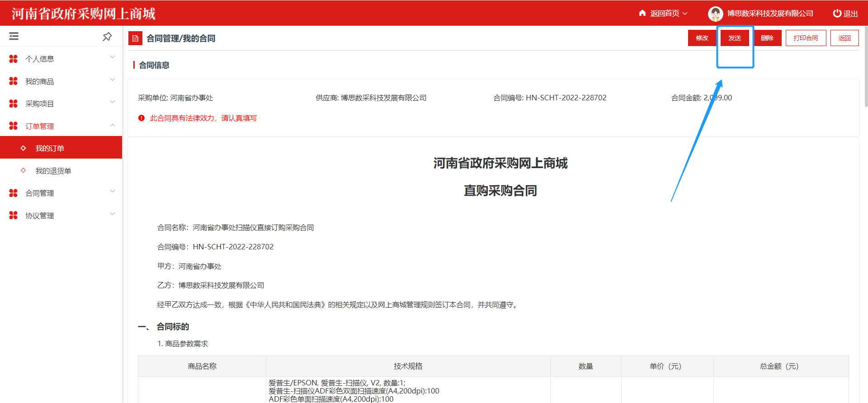Open the 返回首页 dropdown arrow
The height and width of the screenshot is (403, 868).
[x=685, y=14]
